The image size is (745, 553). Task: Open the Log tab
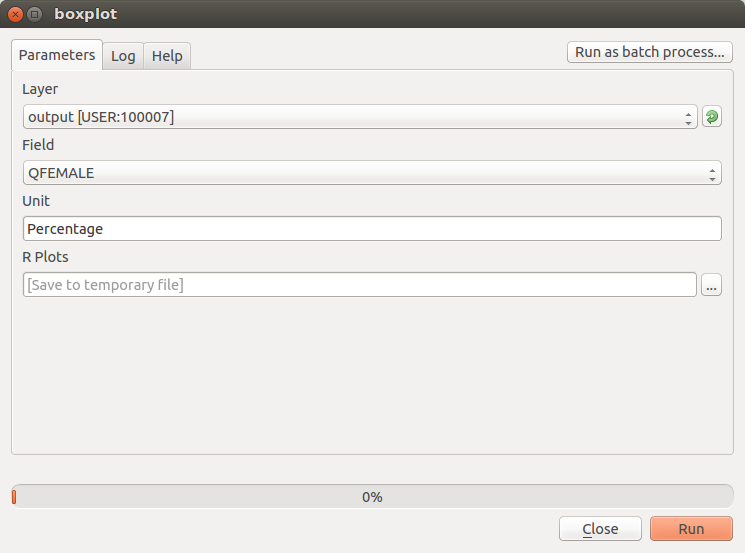coord(123,56)
